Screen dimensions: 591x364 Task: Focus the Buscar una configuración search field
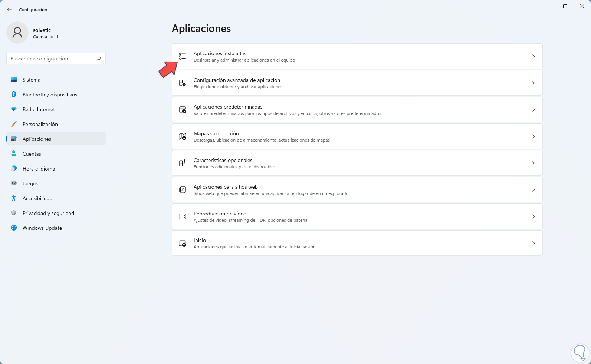[x=52, y=59]
